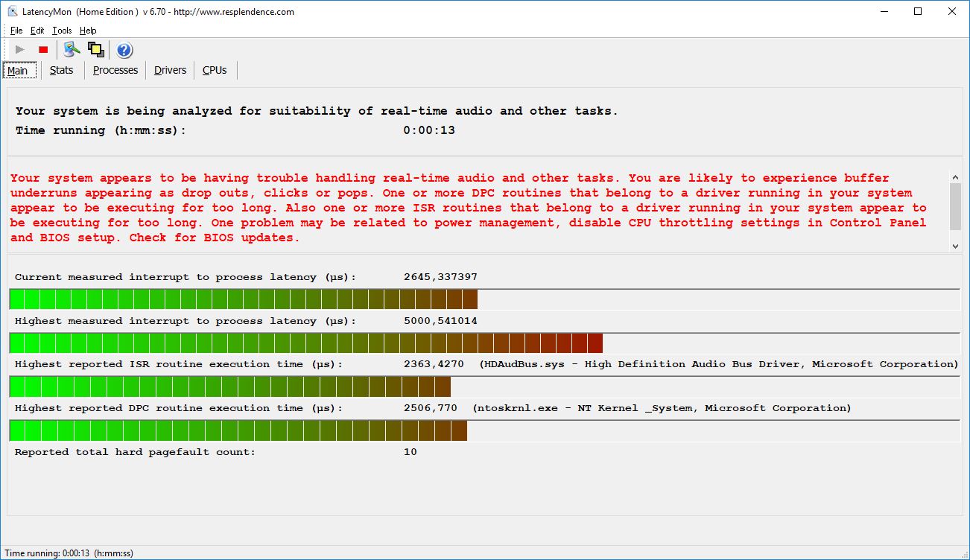Click the DPC value 2506,770
The width and height of the screenshot is (970, 560).
click(x=431, y=408)
